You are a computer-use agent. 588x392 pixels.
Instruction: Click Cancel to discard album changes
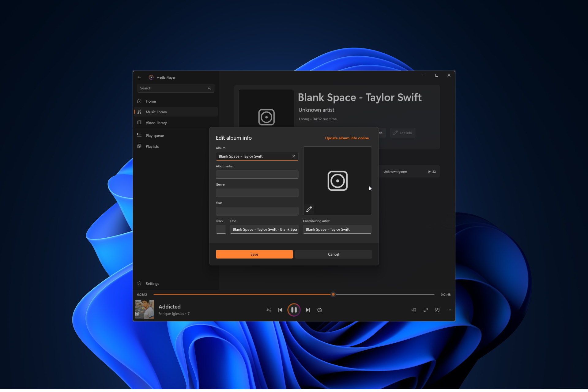click(x=334, y=254)
